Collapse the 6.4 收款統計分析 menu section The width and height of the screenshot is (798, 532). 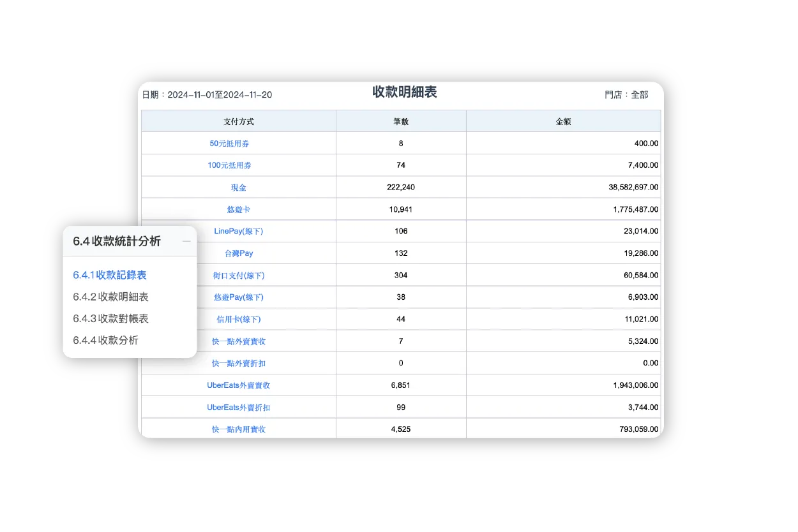click(x=186, y=241)
